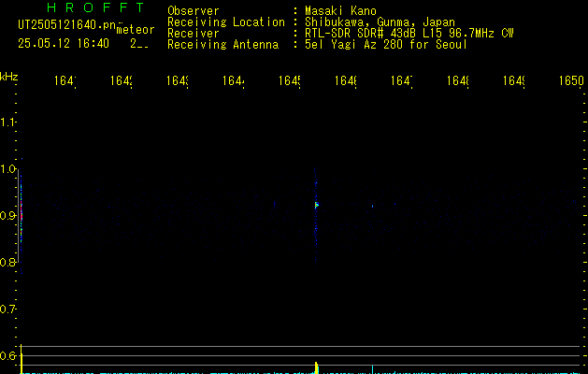Select the file name UT2505121640.pn
Image resolution: width=588 pixels, height=374 pixels.
tap(67, 25)
